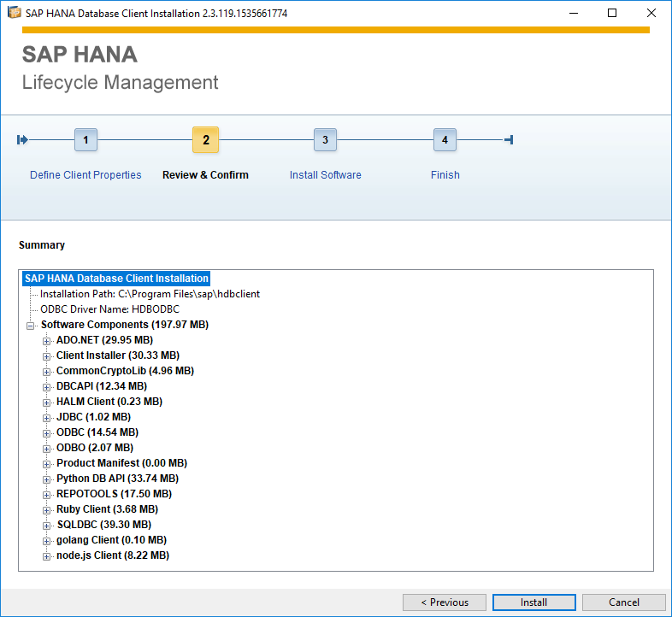The image size is (672, 617).
Task: Click the wizard start arrow marker
Action: point(22,139)
